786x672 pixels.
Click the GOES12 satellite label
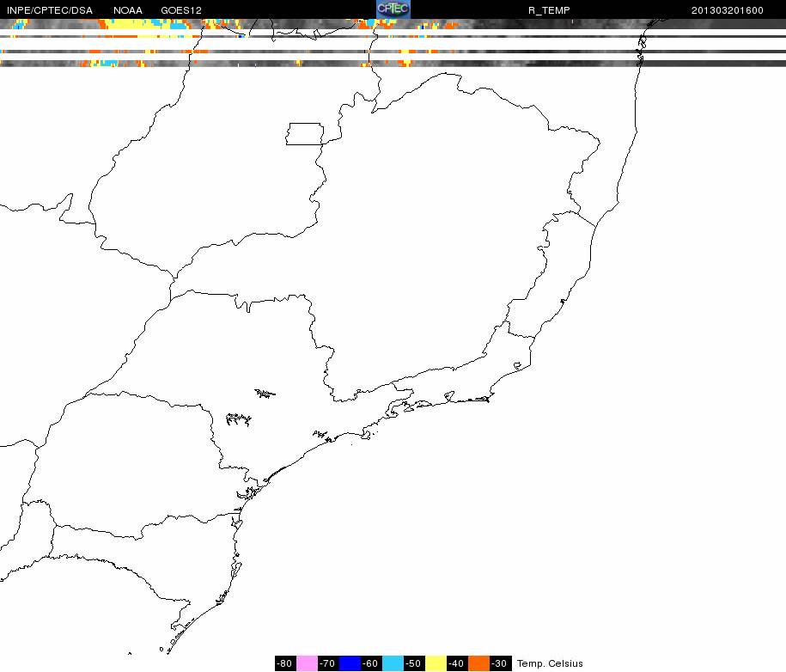click(181, 10)
